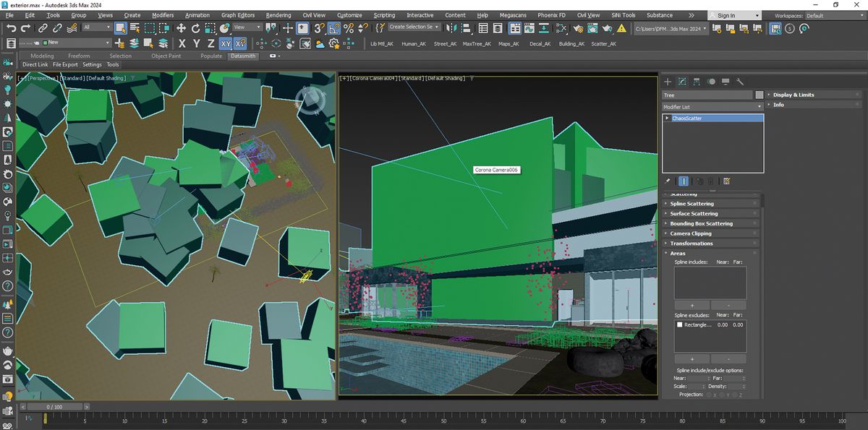Open the Modifier List dropdown
Image resolution: width=868 pixels, height=430 pixels.
click(712, 106)
